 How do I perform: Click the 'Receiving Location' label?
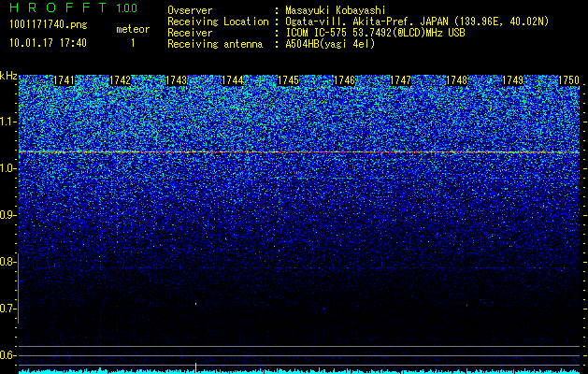pos(218,22)
